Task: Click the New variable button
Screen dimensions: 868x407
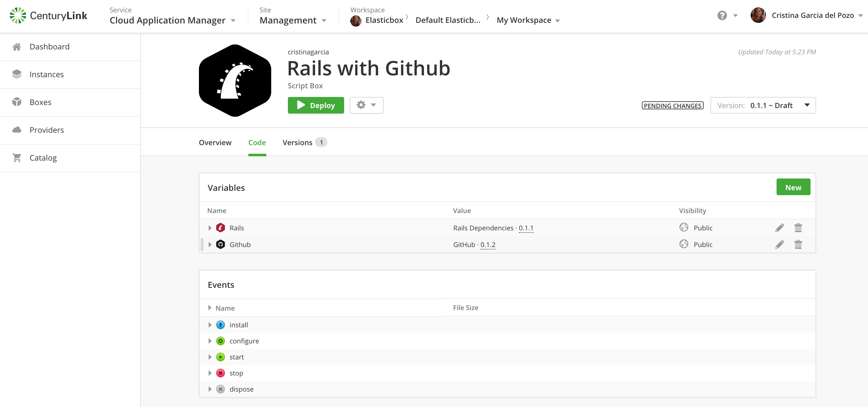Action: (x=793, y=187)
